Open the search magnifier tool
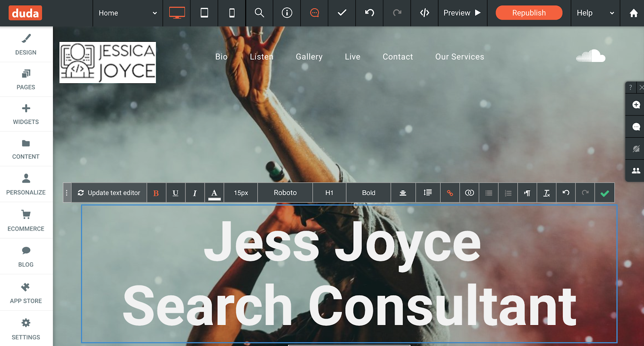Image resolution: width=644 pixels, height=346 pixels. point(259,13)
